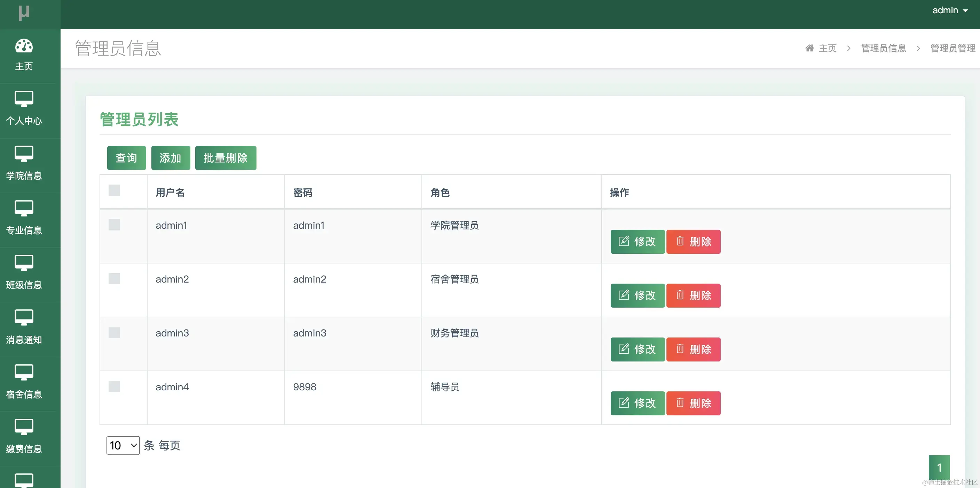This screenshot has width=980, height=488.
Task: Toggle the select-all checkbox in table header
Action: click(114, 190)
